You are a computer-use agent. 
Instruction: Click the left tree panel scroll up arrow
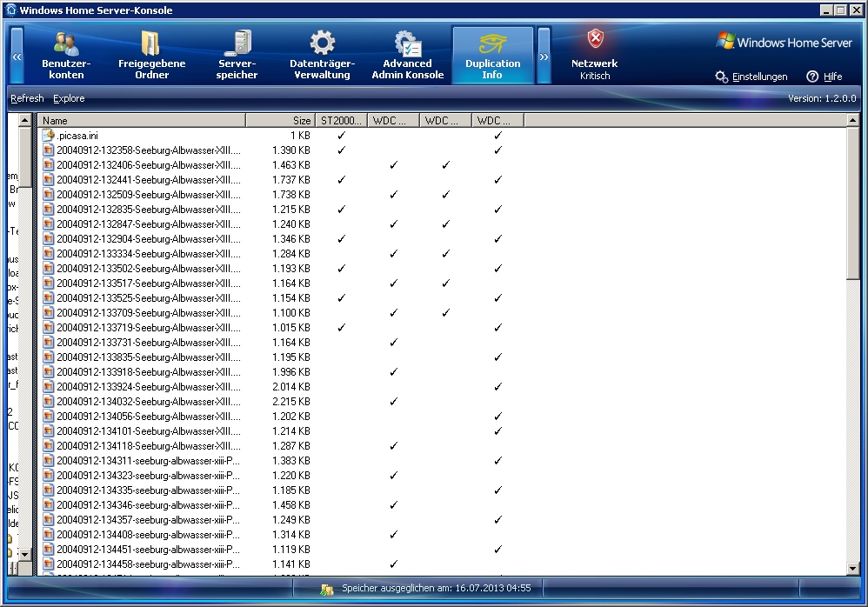pyautogui.click(x=24, y=119)
